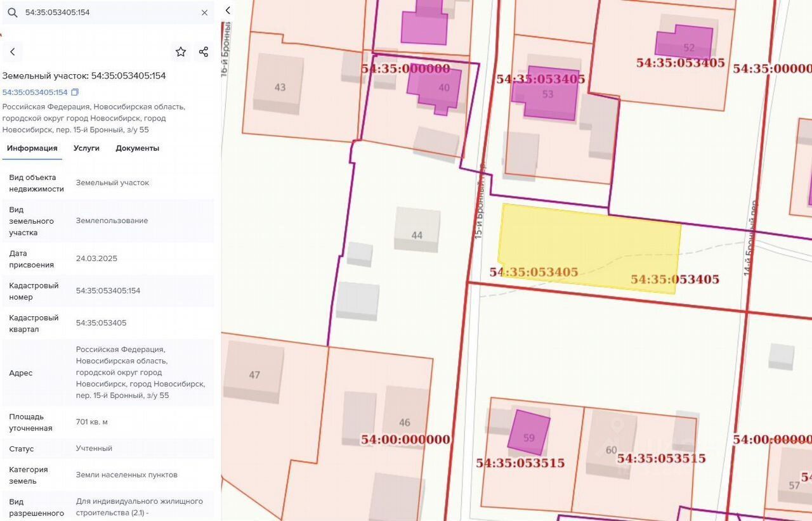Copy the cadastral number 54:35:053405:154
Image resolution: width=812 pixels, height=521 pixels.
(75, 93)
